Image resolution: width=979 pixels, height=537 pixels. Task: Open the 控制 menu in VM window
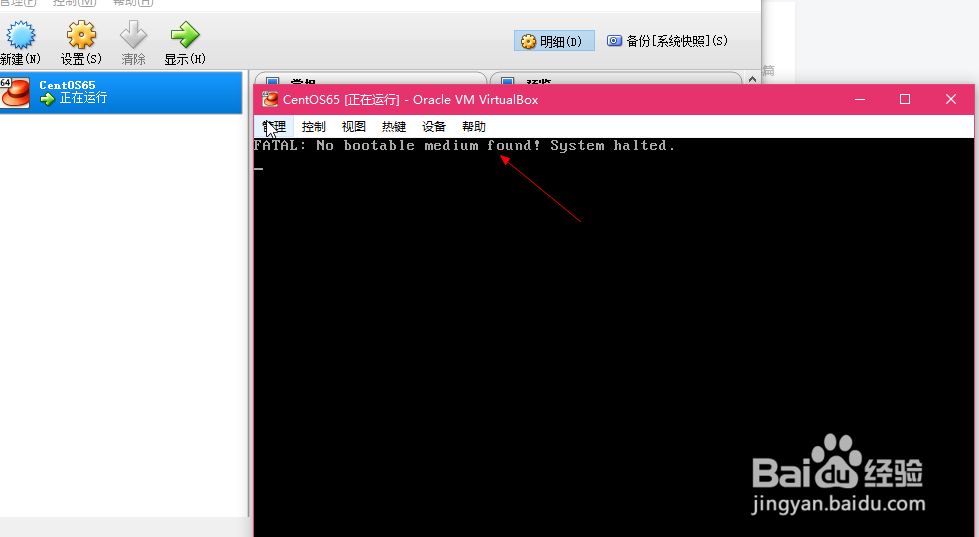[x=313, y=127]
